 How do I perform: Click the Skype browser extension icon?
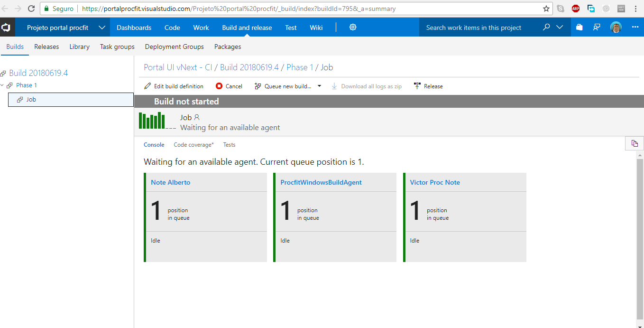coord(561,8)
